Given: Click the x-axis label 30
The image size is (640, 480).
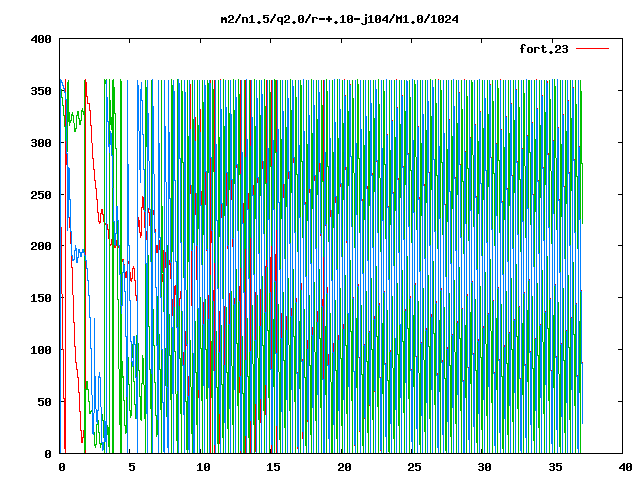Looking at the screenshot, I should pos(485,467).
